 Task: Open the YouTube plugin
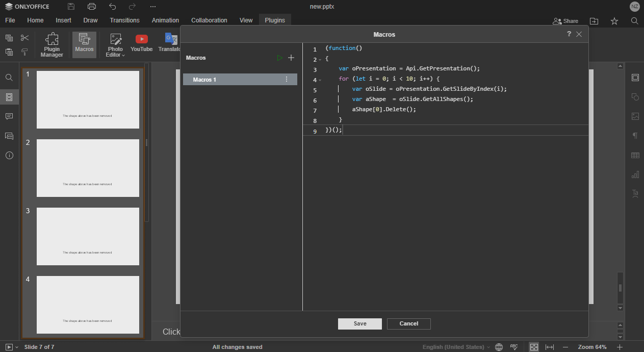tap(141, 43)
